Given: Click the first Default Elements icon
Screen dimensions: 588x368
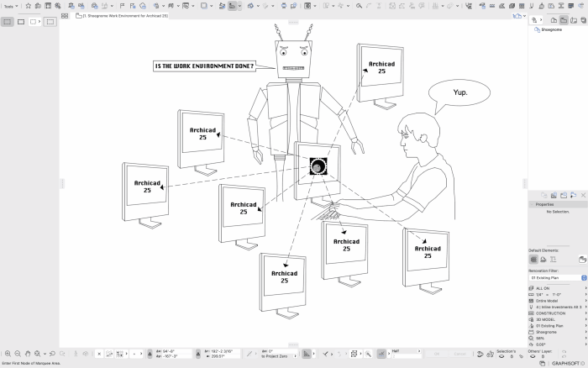Looking at the screenshot, I should (533, 260).
